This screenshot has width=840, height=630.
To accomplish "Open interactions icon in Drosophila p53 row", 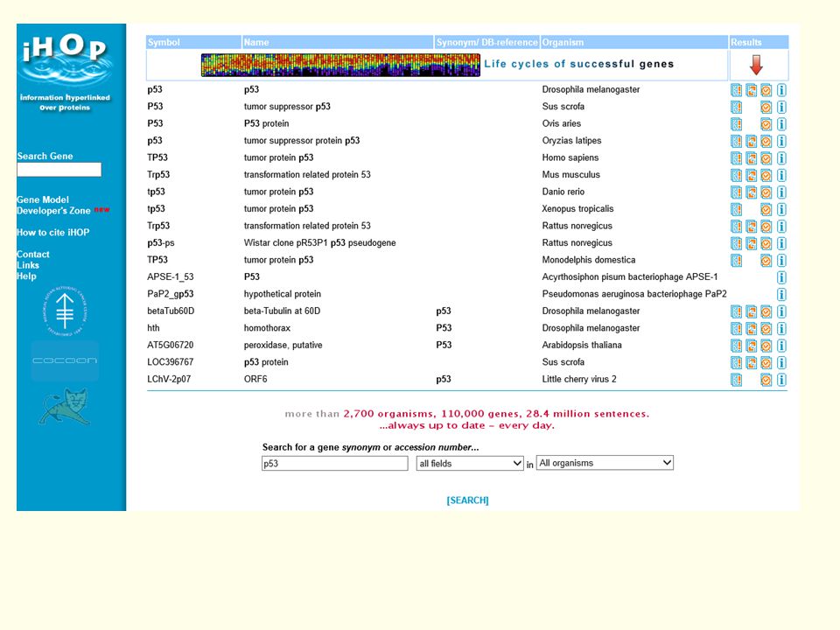I will (752, 90).
